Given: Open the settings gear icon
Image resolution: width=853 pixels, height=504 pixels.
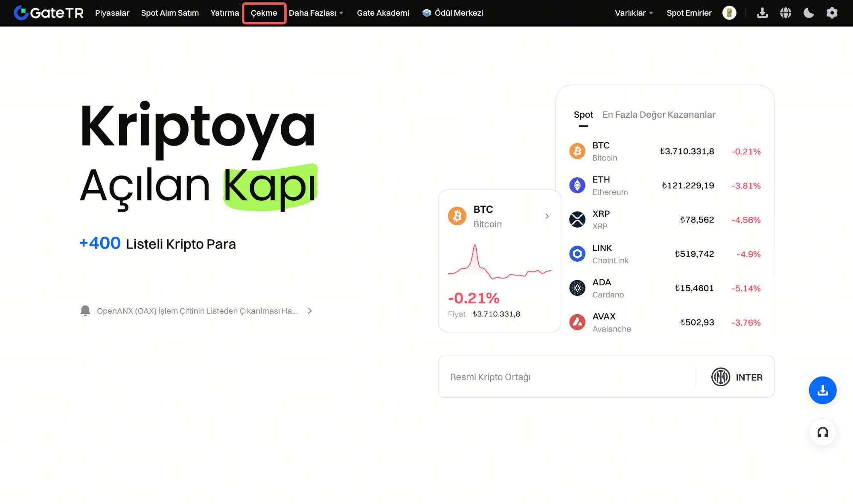Looking at the screenshot, I should 832,13.
